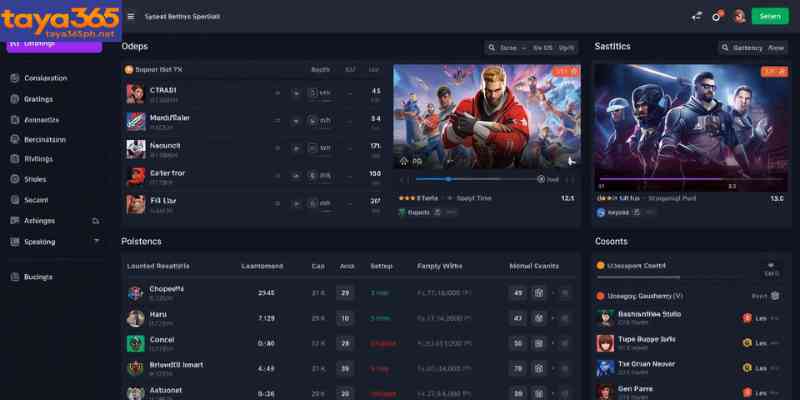Viewport: 800px width, 400px height.
Task: Click the boxed icon in Carter fror row
Action: pyautogui.click(x=312, y=176)
